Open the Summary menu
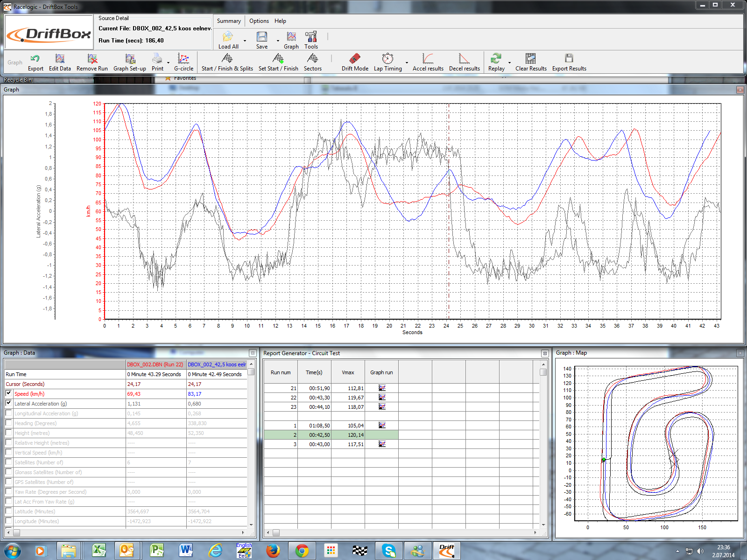The width and height of the screenshot is (747, 560). click(229, 21)
